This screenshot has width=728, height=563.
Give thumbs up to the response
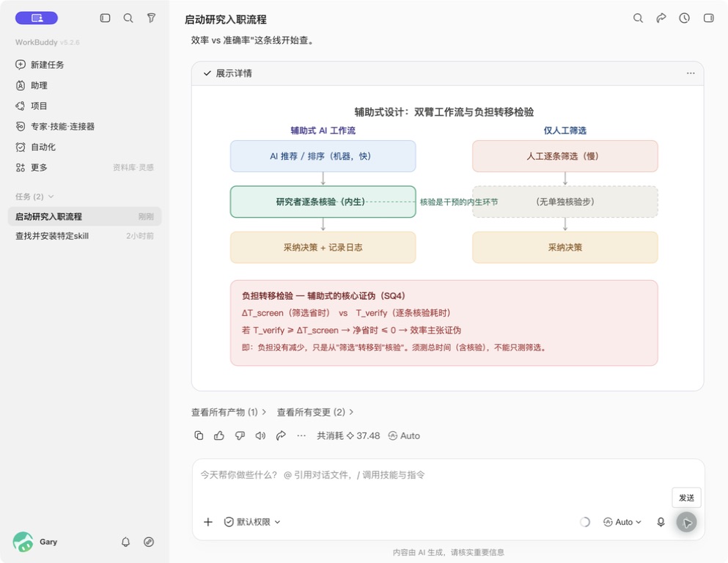click(219, 435)
